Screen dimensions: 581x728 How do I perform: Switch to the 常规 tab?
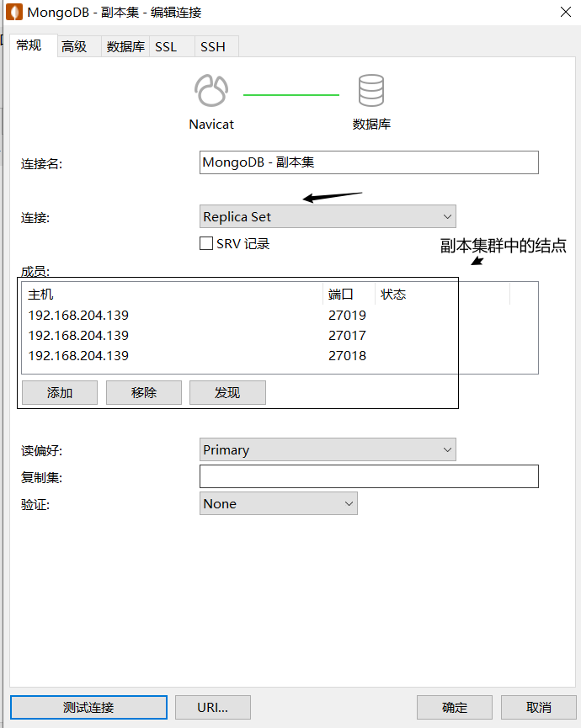[34, 45]
